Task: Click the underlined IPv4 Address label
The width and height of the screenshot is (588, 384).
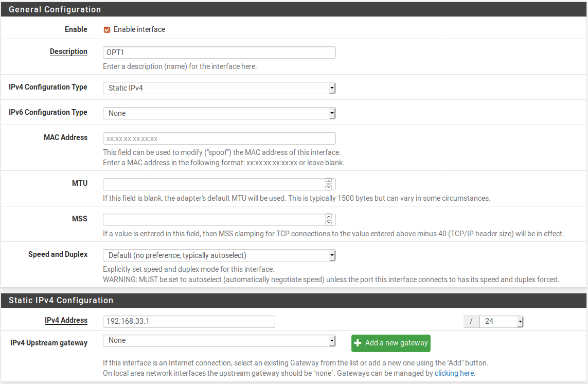Action: pyautogui.click(x=66, y=320)
